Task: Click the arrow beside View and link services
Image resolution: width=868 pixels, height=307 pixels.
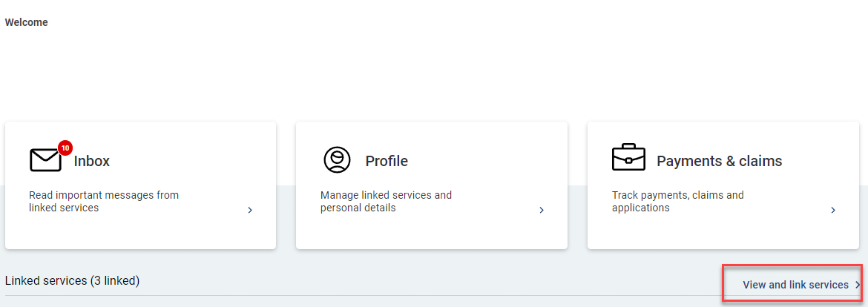Action: click(858, 285)
